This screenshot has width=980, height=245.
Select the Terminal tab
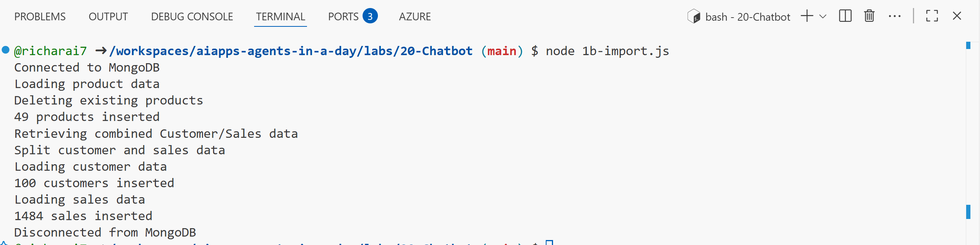pos(281,17)
